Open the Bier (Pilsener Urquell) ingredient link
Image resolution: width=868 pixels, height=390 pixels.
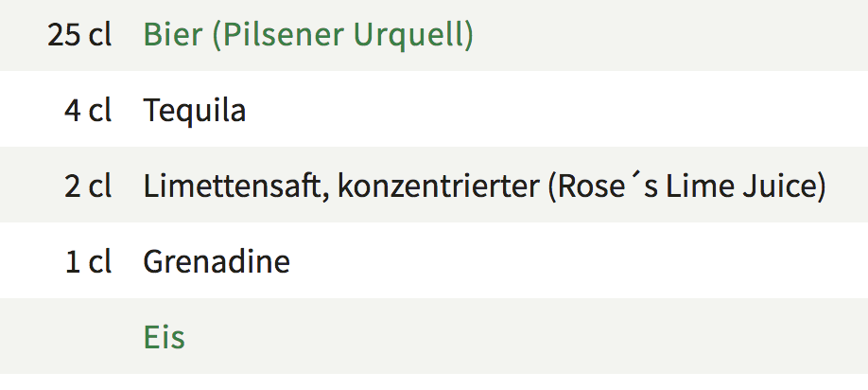click(x=307, y=35)
